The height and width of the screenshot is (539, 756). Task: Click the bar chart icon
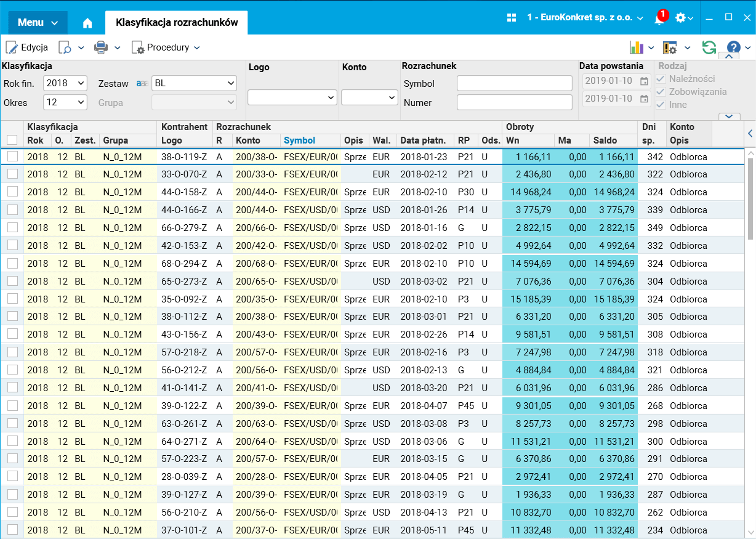point(636,47)
